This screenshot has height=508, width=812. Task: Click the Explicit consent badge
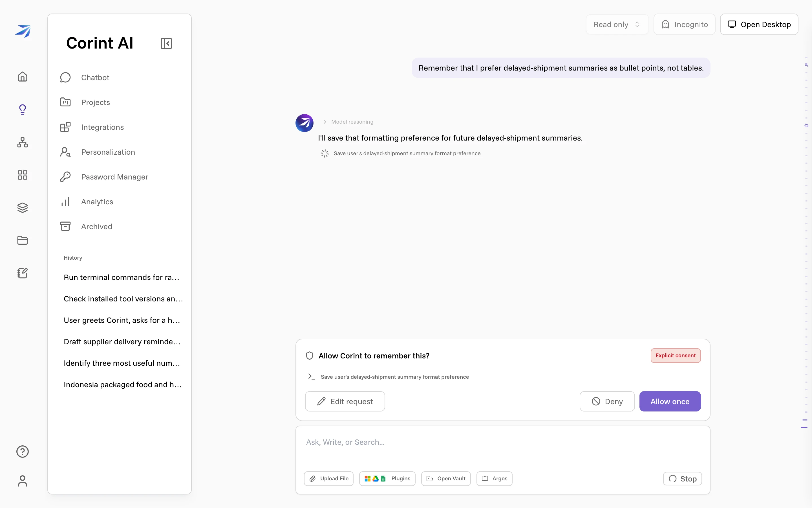click(676, 356)
